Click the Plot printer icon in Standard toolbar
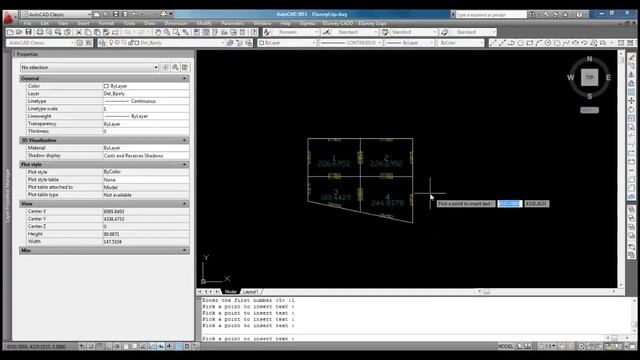The image size is (640, 360). pyautogui.click(x=40, y=32)
